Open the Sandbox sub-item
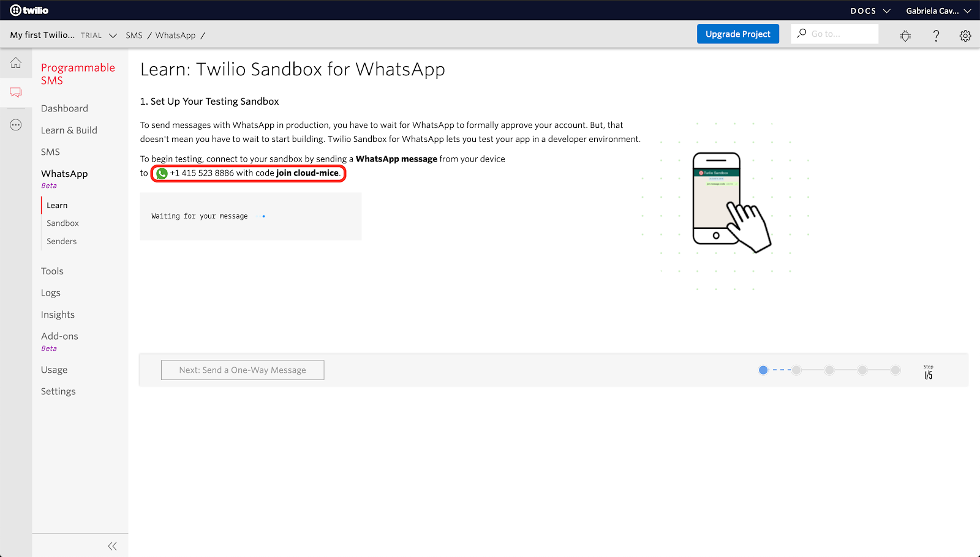 pos(62,223)
